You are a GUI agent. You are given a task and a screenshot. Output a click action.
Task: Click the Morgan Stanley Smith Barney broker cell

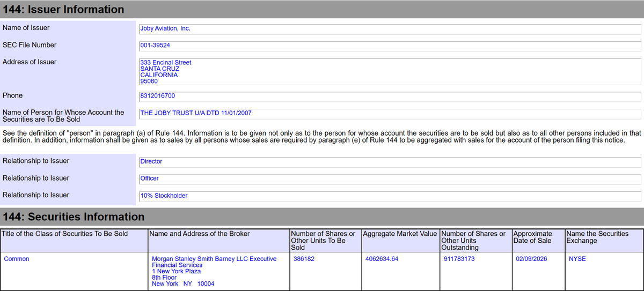click(218, 271)
